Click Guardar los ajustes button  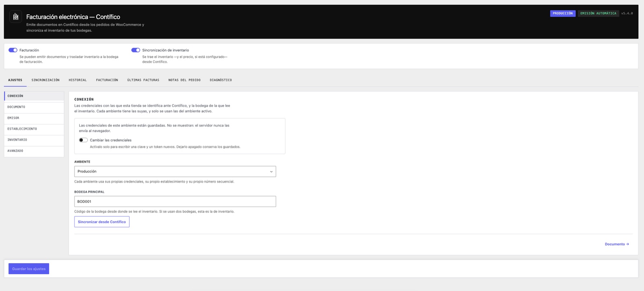(29, 269)
